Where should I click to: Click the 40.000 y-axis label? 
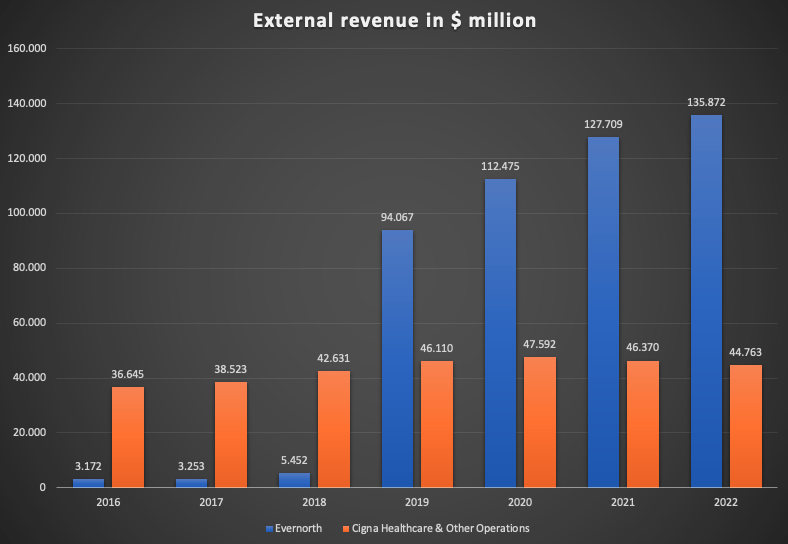click(30, 377)
